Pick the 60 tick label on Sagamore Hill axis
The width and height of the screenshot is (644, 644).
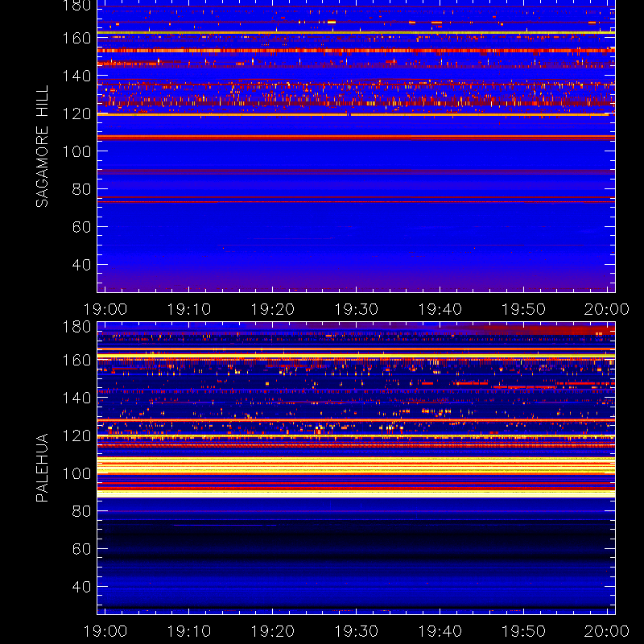click(x=82, y=227)
